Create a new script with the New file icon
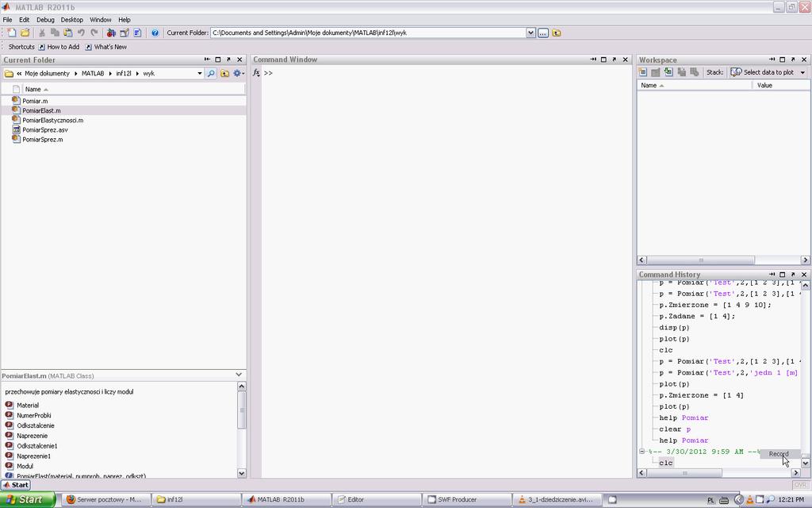Screen dimensions: 812x508 pyautogui.click(x=11, y=33)
